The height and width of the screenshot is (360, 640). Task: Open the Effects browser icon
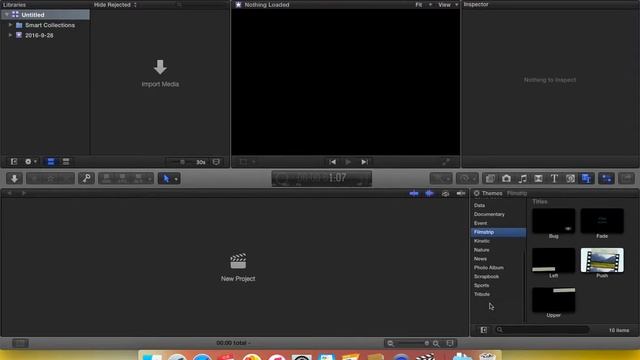click(490, 178)
